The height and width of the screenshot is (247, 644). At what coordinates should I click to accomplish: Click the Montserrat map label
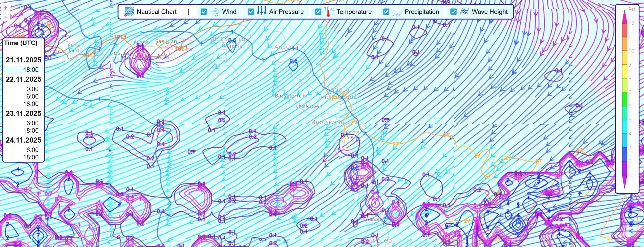(326, 122)
